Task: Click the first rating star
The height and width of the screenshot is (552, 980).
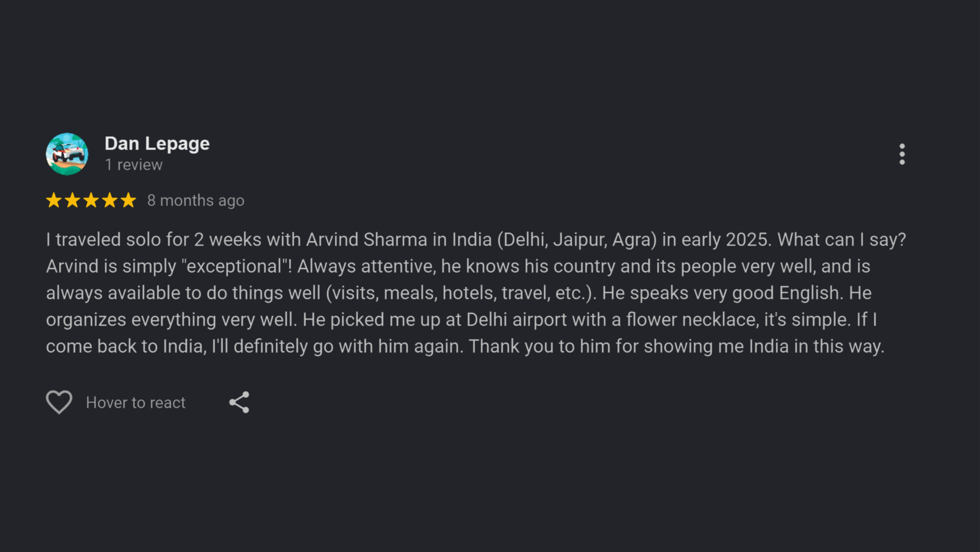Action: tap(54, 200)
